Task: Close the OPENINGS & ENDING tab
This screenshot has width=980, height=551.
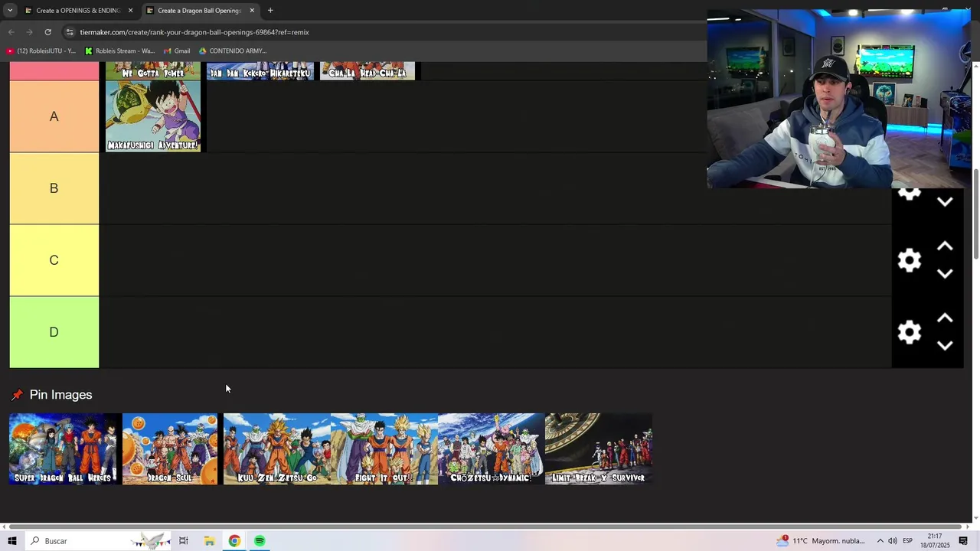Action: [x=130, y=10]
